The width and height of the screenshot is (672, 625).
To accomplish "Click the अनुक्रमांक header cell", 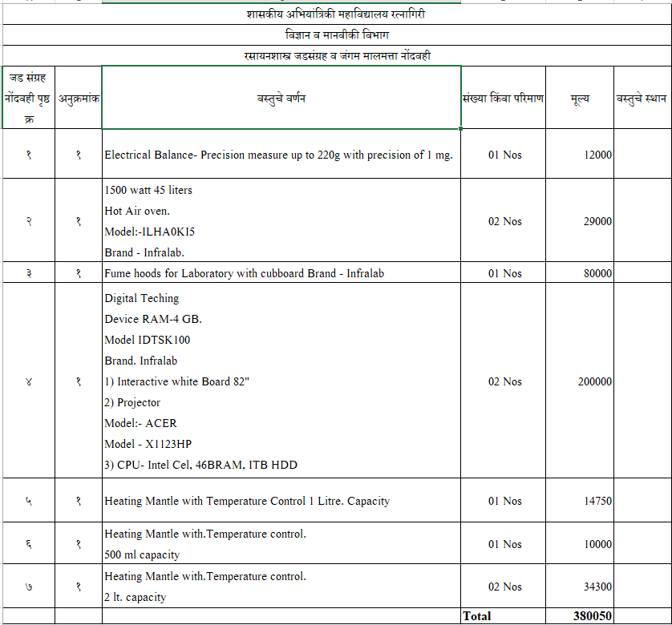I will (x=79, y=99).
